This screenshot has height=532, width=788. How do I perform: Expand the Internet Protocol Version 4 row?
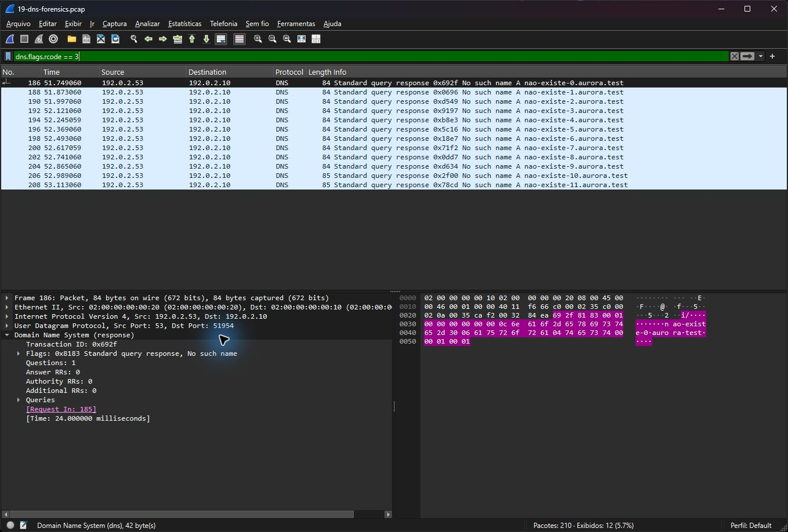[7, 316]
